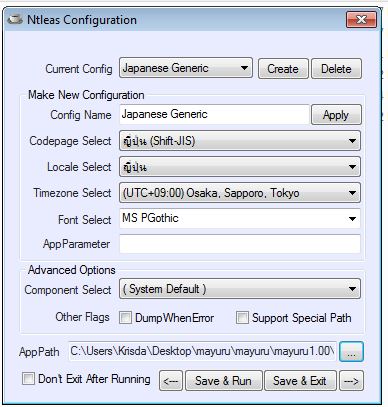The height and width of the screenshot is (407, 388).
Task: Click the Other Flags label
Action: (x=82, y=317)
